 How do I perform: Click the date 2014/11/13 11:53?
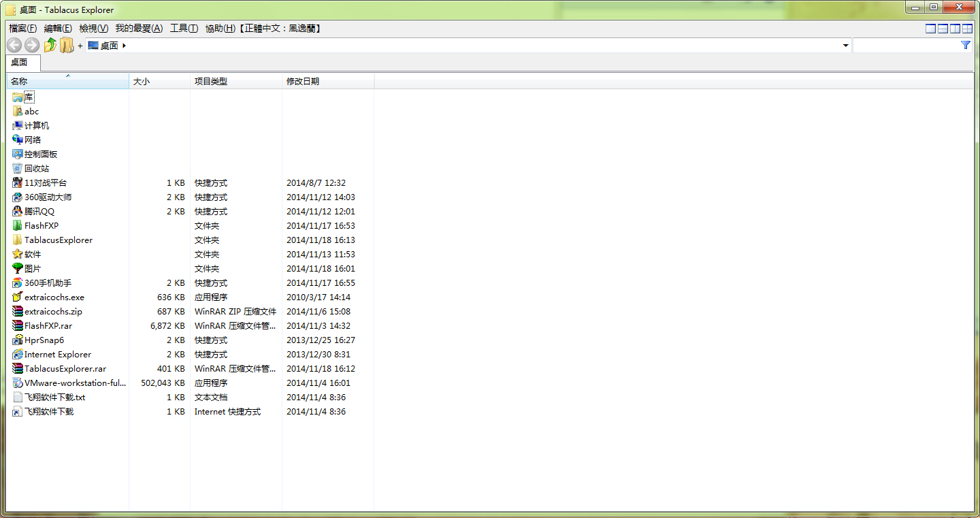click(321, 255)
